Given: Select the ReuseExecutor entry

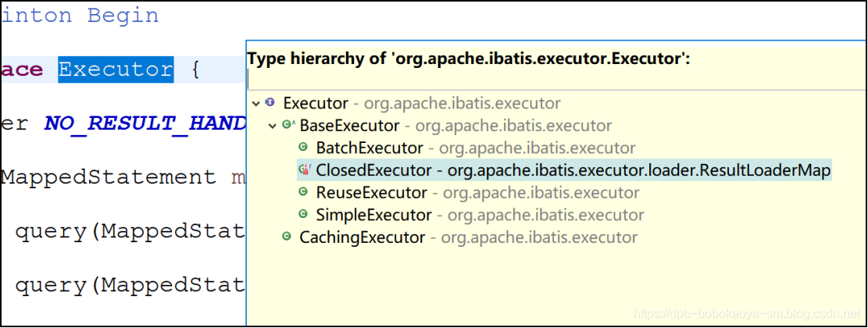Looking at the screenshot, I should click(477, 193).
